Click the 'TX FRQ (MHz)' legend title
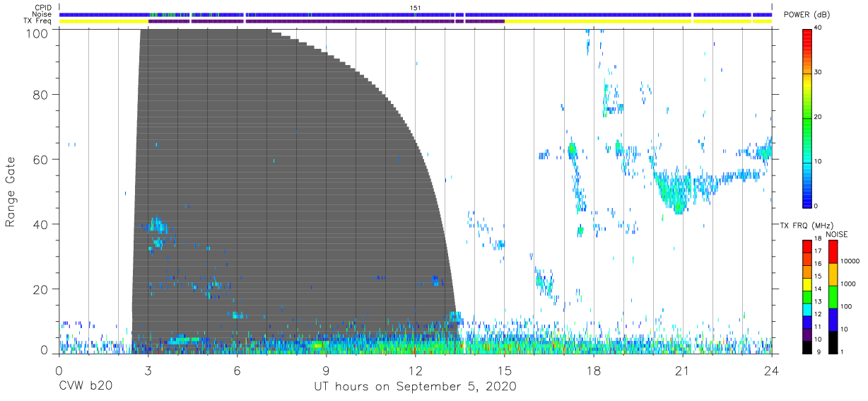868x401 pixels. [x=807, y=225]
